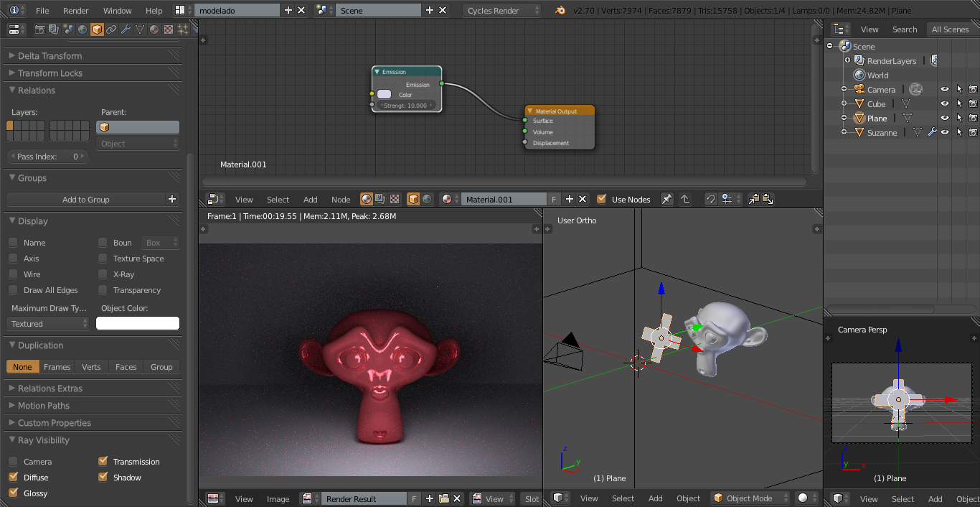The width and height of the screenshot is (980, 507).
Task: Open Material properties sphere tab
Action: [x=154, y=29]
